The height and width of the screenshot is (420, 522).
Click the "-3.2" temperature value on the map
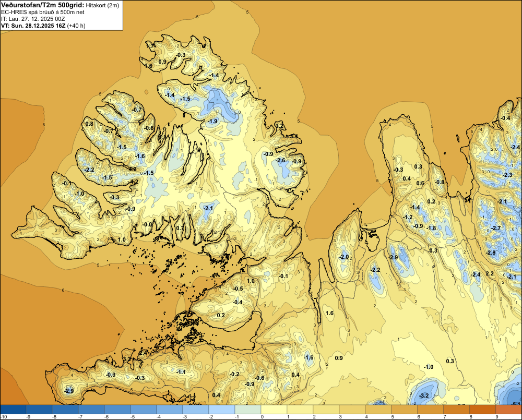pyautogui.click(x=424, y=395)
